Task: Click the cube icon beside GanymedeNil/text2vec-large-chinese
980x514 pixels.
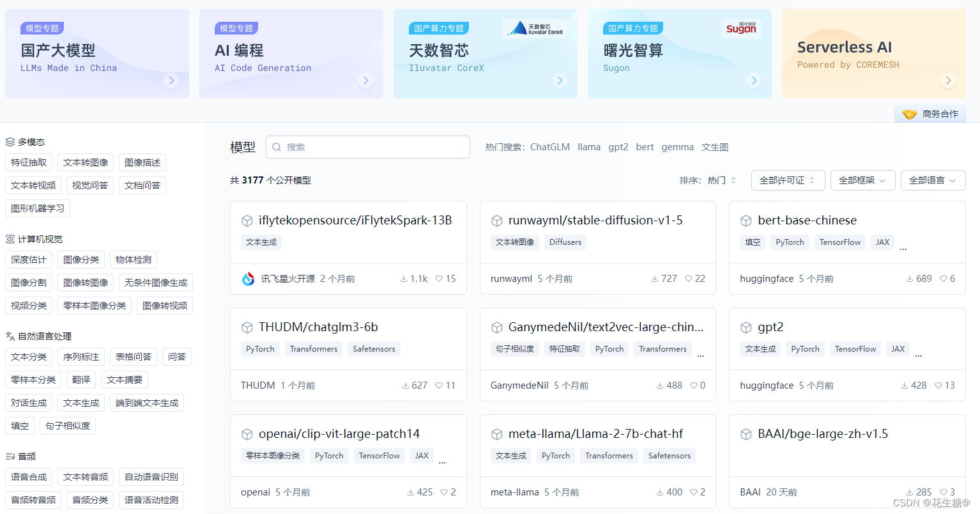Action: (x=496, y=327)
